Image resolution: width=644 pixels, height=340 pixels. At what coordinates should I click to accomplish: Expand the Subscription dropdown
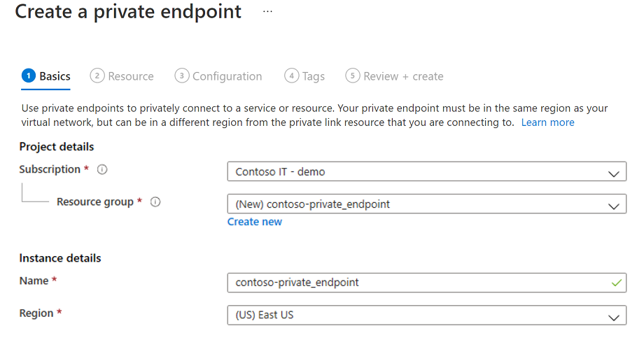614,172
